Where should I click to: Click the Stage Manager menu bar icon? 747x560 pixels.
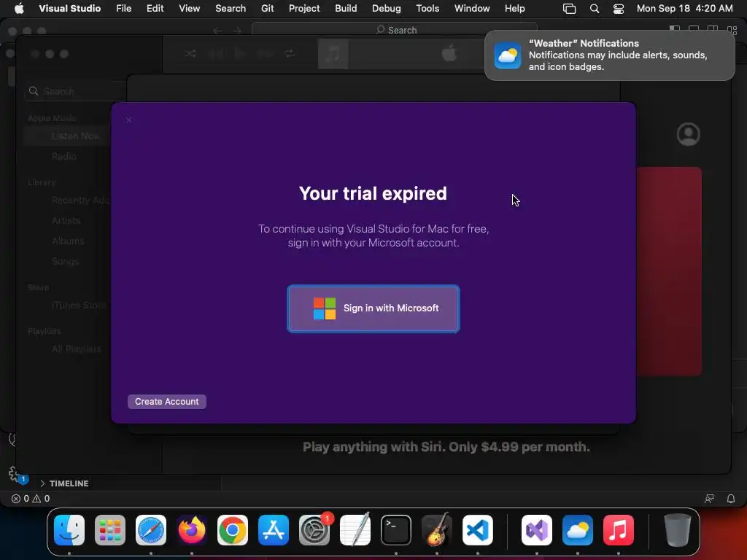pyautogui.click(x=569, y=9)
